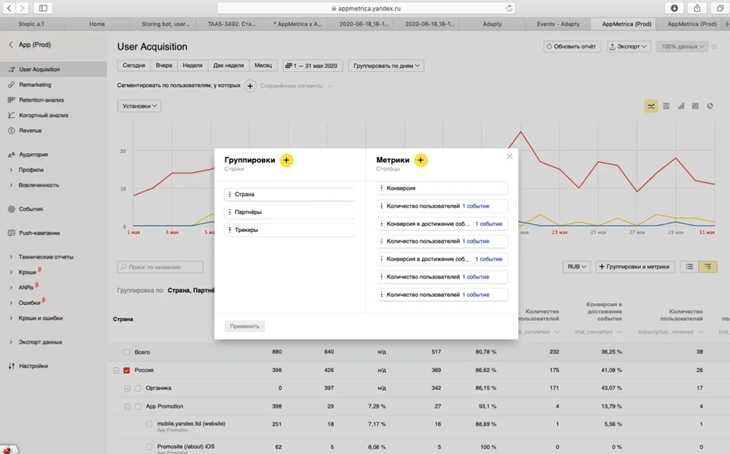Edit event of Конверсия в достижение first metric
This screenshot has height=454, width=730.
point(489,224)
